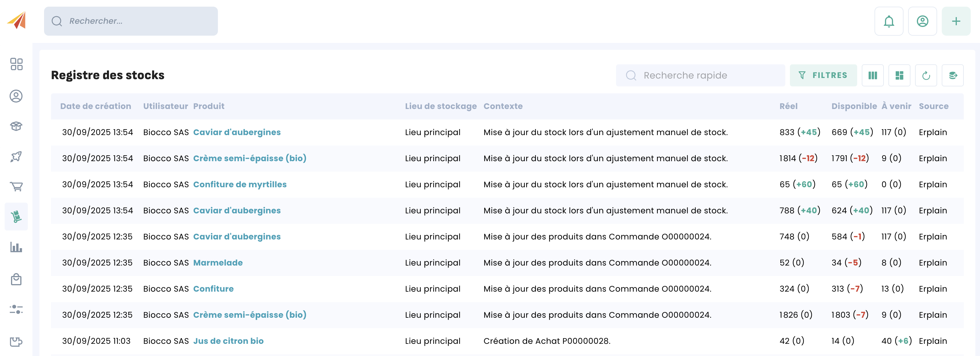The height and width of the screenshot is (356, 980).
Task: Click the FILTRES button
Action: [x=823, y=75]
